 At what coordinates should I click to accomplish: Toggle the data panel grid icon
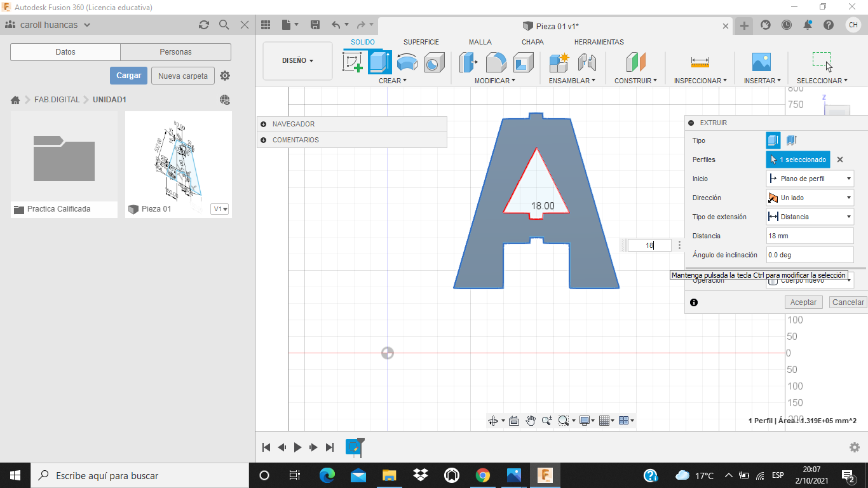[x=266, y=25]
